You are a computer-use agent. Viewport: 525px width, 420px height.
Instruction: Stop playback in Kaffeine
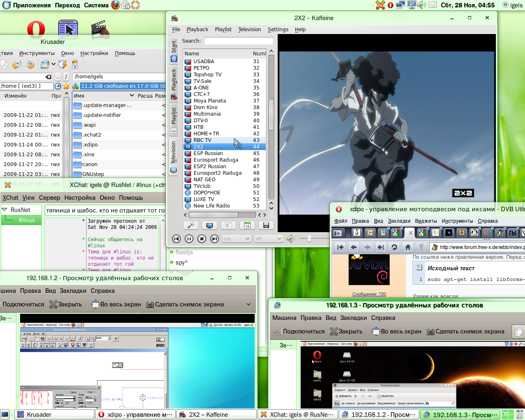point(202,239)
